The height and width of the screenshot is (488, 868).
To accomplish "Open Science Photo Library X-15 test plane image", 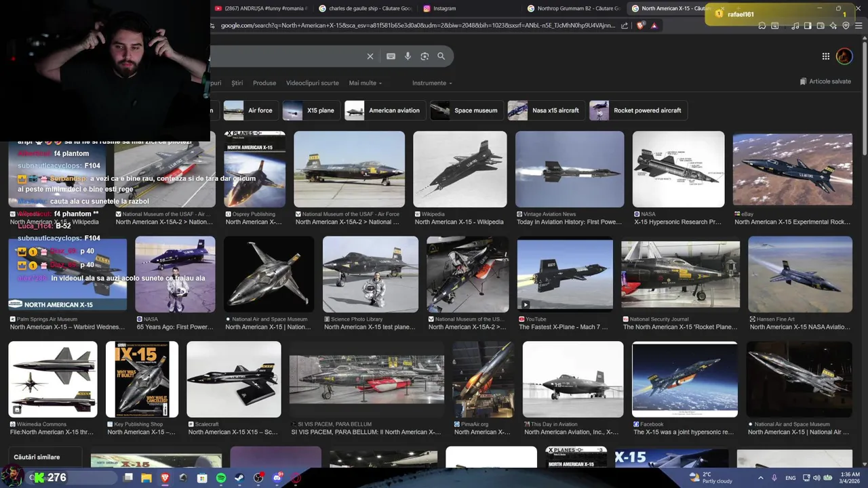I will (370, 274).
